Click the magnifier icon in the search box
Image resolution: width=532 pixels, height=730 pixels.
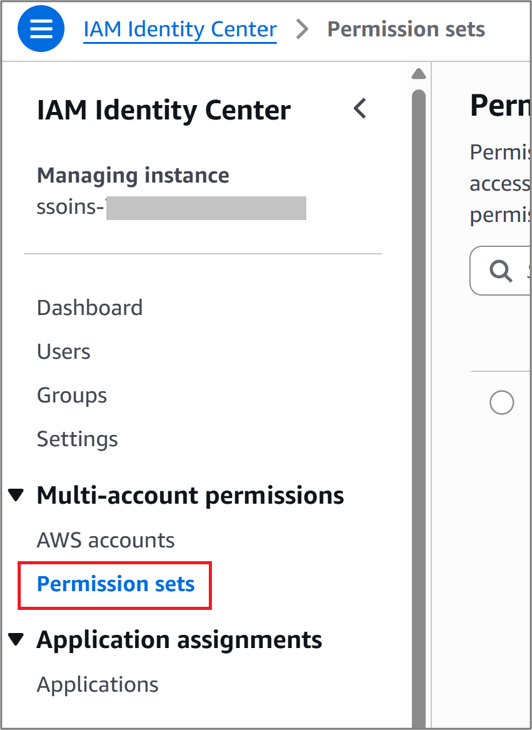pyautogui.click(x=500, y=271)
